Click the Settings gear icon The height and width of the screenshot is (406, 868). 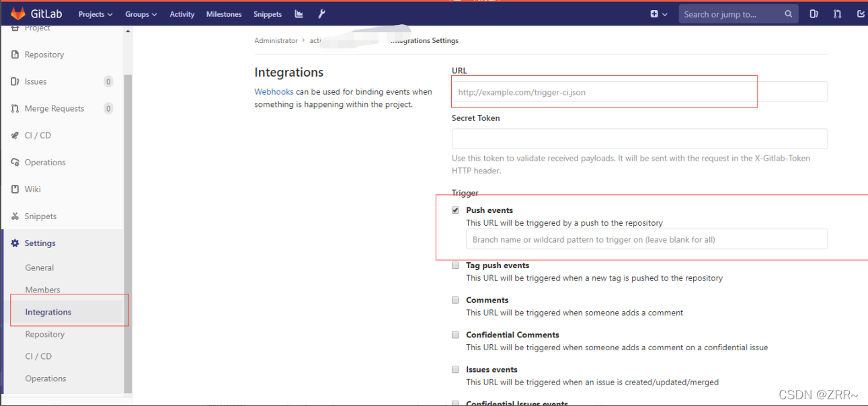pos(15,243)
